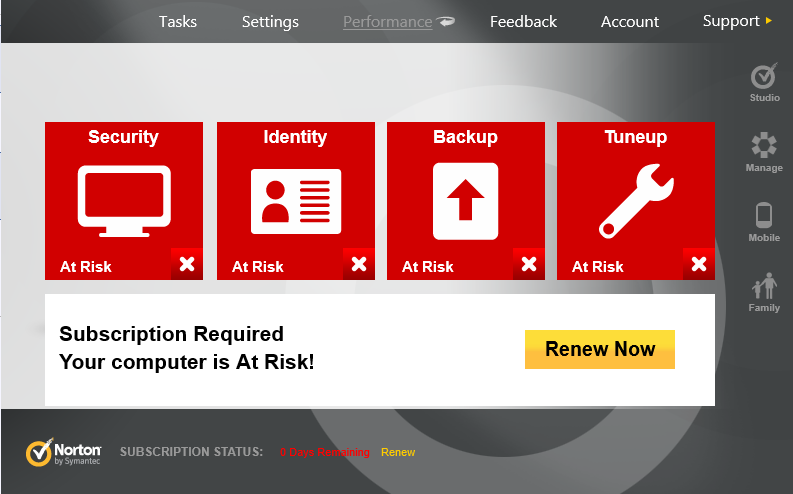Click the Tuneup tile title
The width and height of the screenshot is (793, 494).
click(x=636, y=137)
